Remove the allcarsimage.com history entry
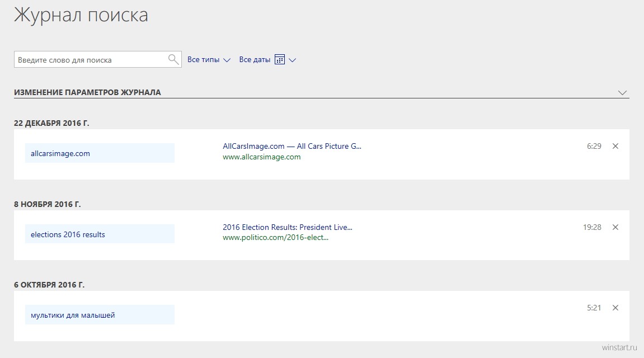 click(615, 146)
